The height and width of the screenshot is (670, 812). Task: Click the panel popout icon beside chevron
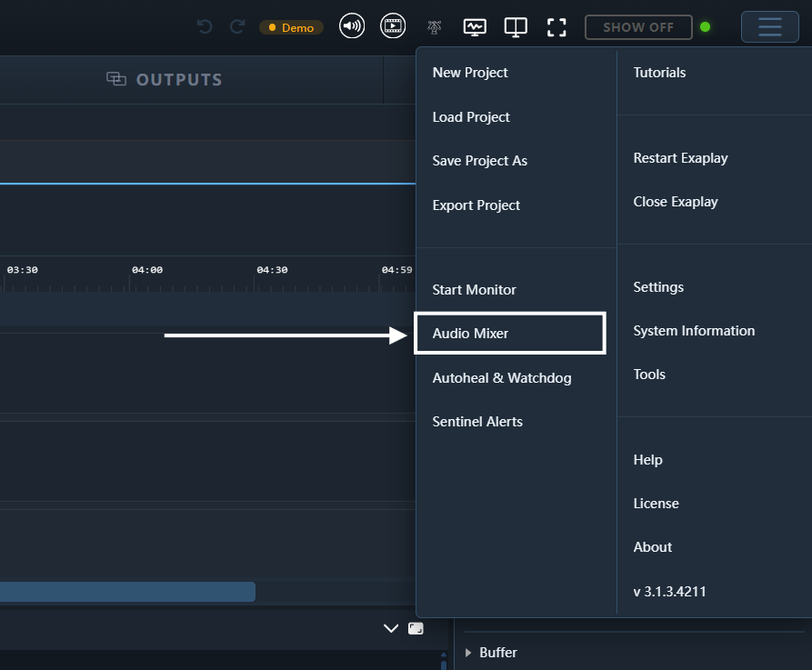[416, 628]
